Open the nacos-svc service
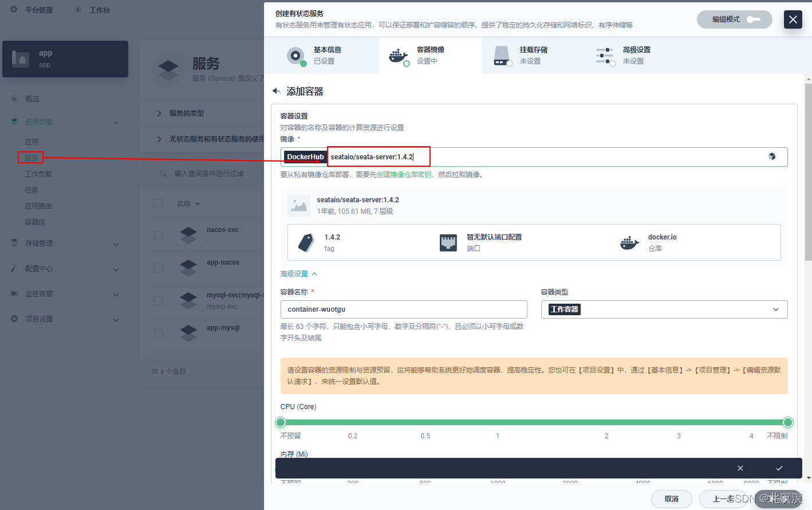The height and width of the screenshot is (510, 812). 222,230
